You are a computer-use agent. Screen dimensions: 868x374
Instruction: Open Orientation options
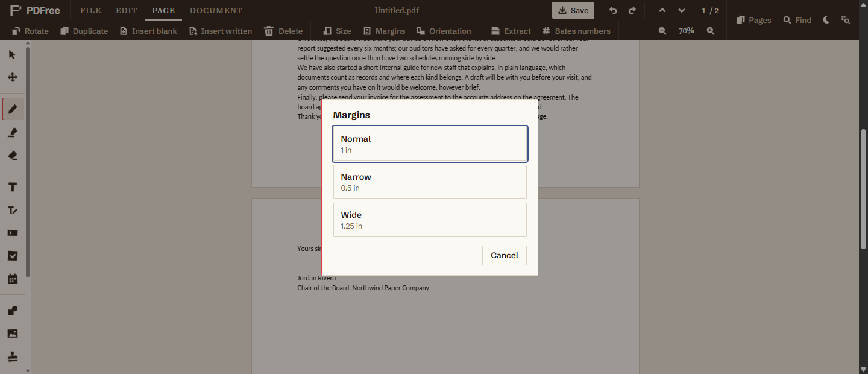click(x=444, y=31)
